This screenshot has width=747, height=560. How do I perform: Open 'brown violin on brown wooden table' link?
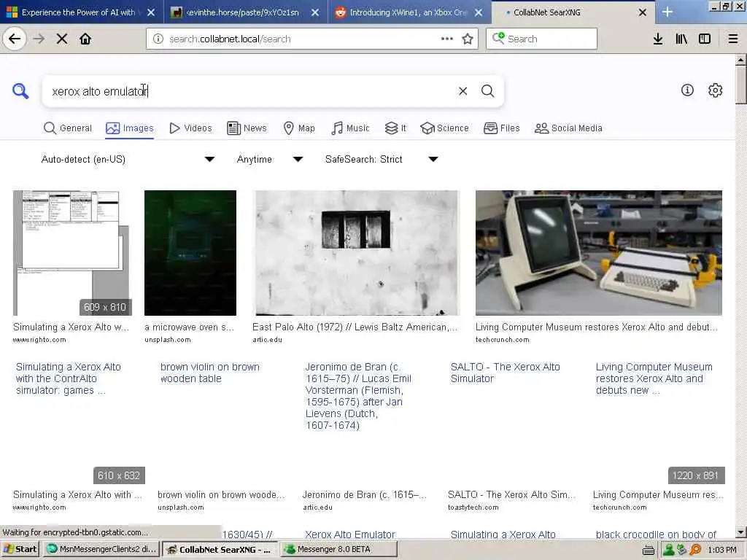click(x=209, y=373)
